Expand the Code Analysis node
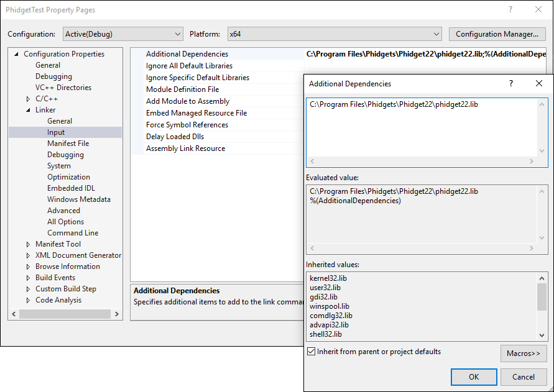 pos(28,300)
